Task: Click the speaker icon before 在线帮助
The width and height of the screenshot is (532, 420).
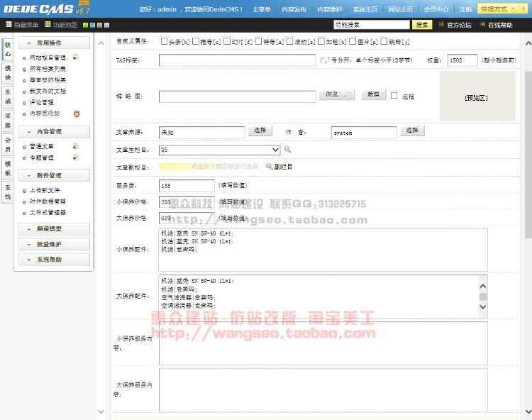Action: 482,24
